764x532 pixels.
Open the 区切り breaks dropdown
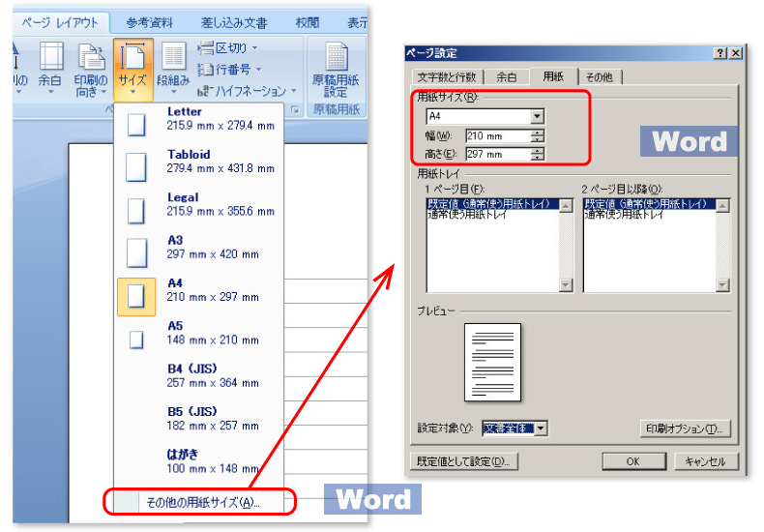[227, 47]
